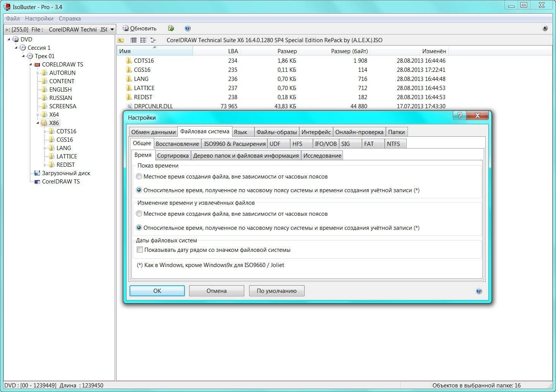Click the Сессия 1 session icon
The width and height of the screenshot is (556, 392).
point(23,48)
